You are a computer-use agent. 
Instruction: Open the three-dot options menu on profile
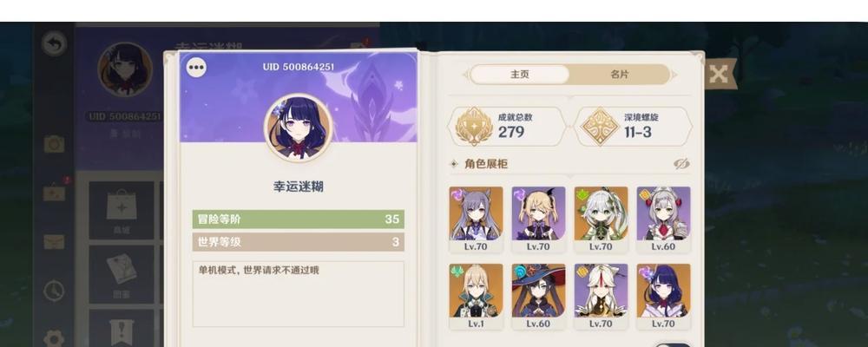coord(196,68)
